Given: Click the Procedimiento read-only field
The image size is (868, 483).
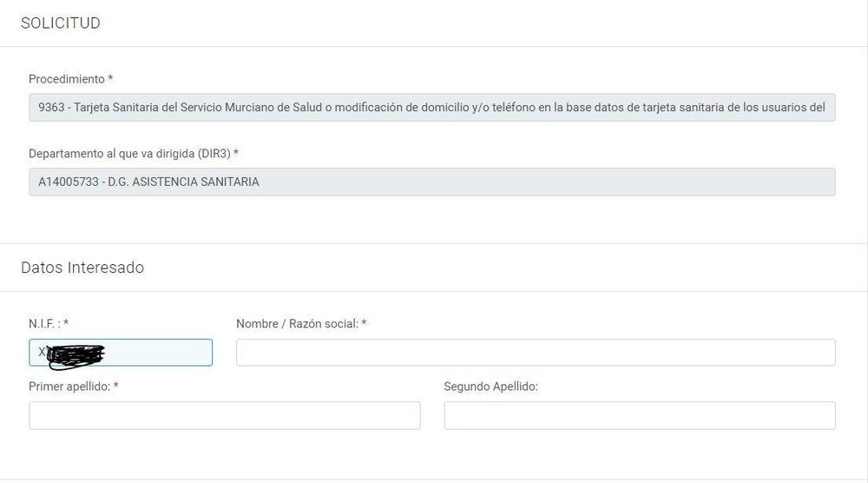Looking at the screenshot, I should coord(431,108).
